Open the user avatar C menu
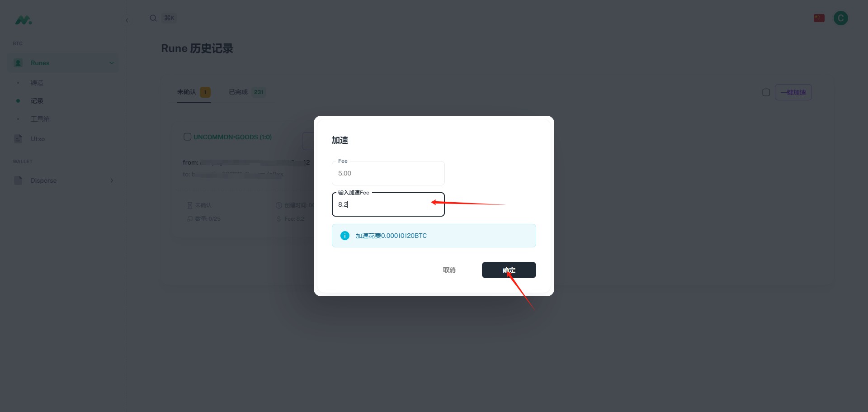The image size is (868, 412). [840, 18]
